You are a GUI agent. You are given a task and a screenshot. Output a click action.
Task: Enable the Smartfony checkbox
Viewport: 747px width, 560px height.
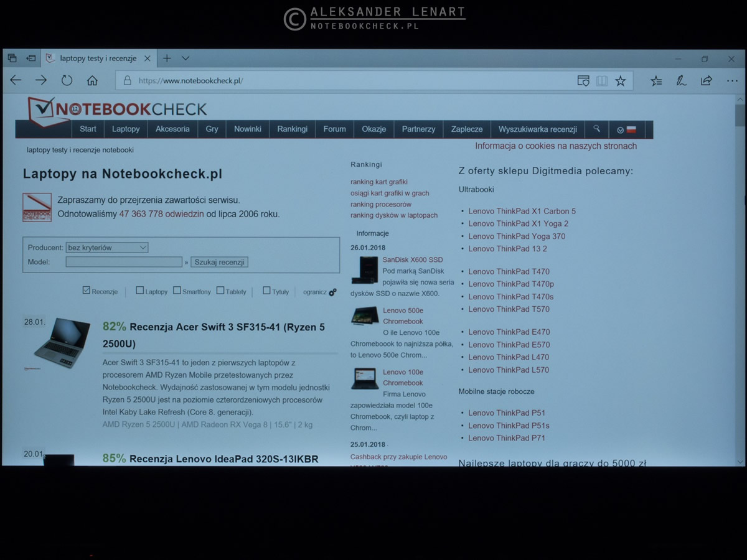[x=177, y=290]
